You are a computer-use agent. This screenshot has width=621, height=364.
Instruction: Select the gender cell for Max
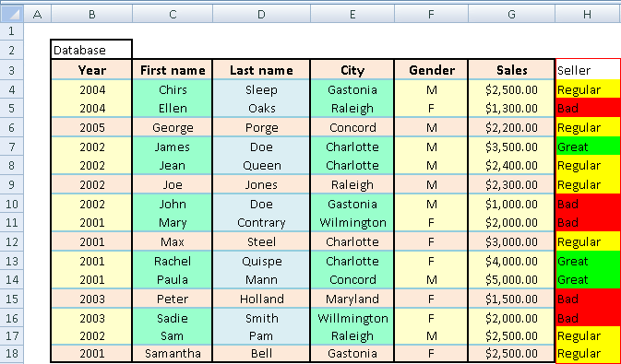coord(431,241)
